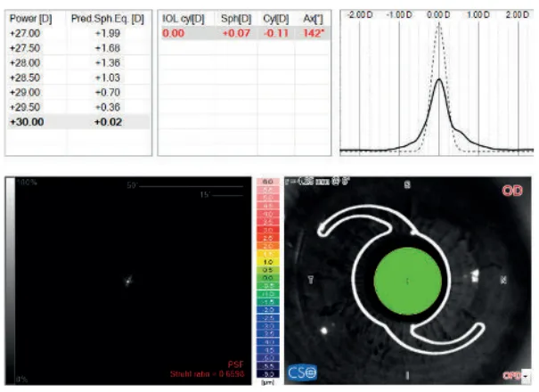
Task: Select the +27.00 power row
Action: (78, 34)
